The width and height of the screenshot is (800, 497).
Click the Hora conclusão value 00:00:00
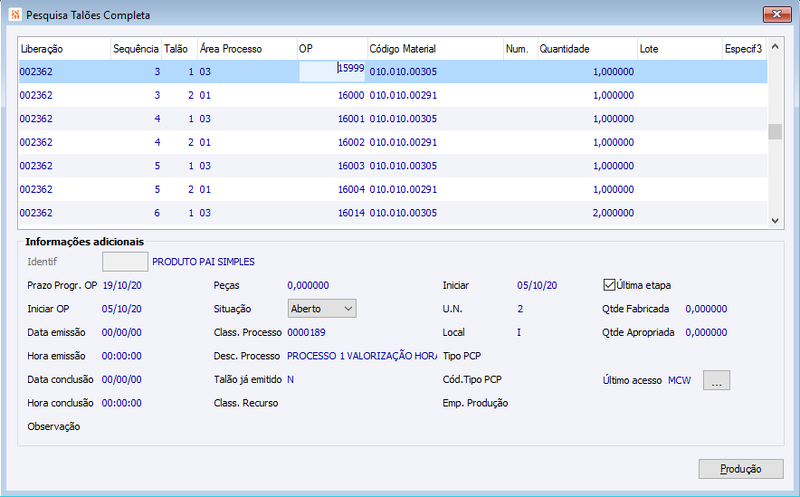coord(121,403)
